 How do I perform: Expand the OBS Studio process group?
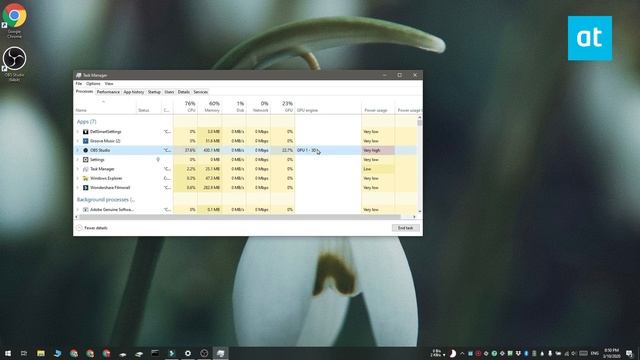[x=78, y=150]
